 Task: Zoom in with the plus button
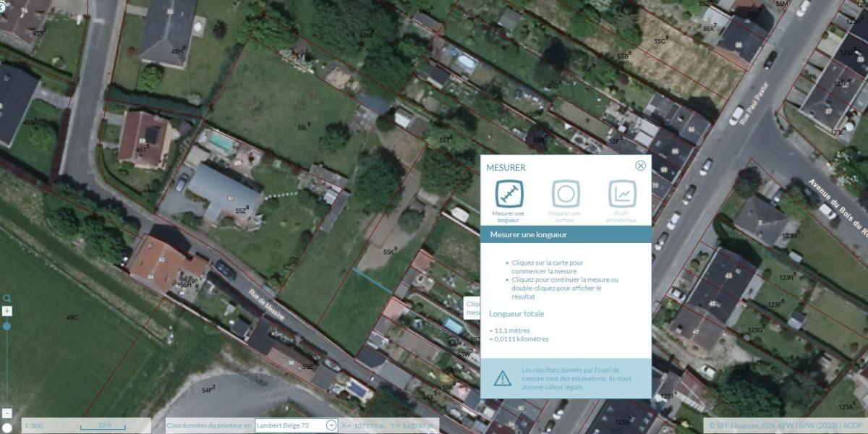(7, 311)
